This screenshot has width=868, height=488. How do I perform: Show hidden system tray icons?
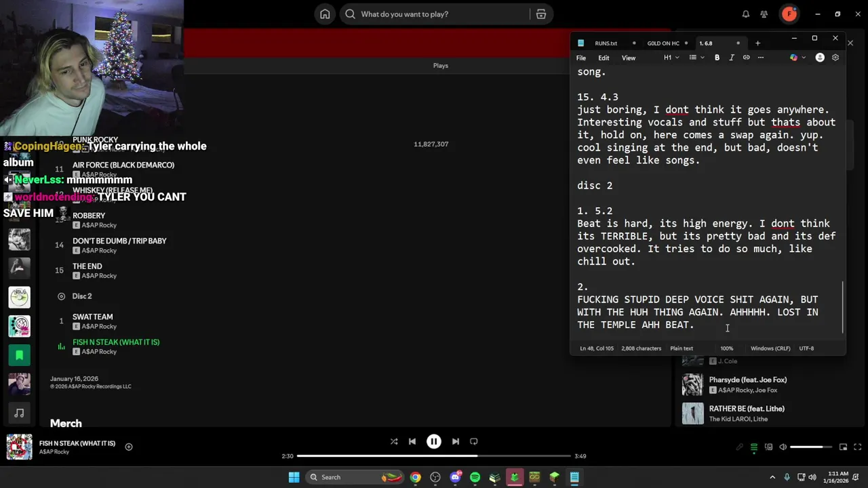772,477
